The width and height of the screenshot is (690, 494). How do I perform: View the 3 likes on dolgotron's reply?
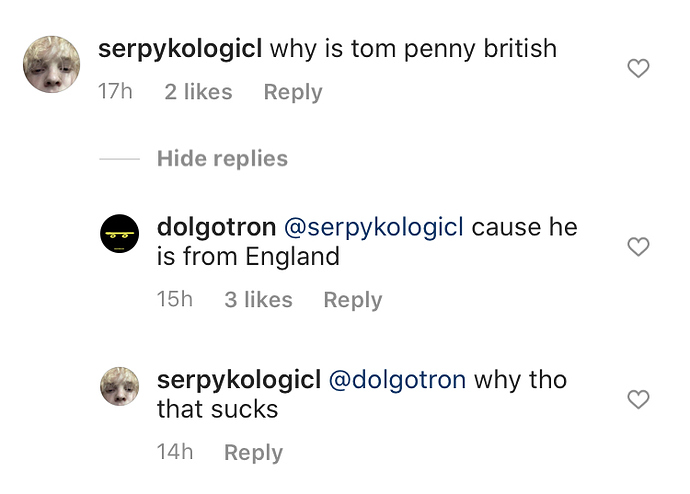[258, 300]
